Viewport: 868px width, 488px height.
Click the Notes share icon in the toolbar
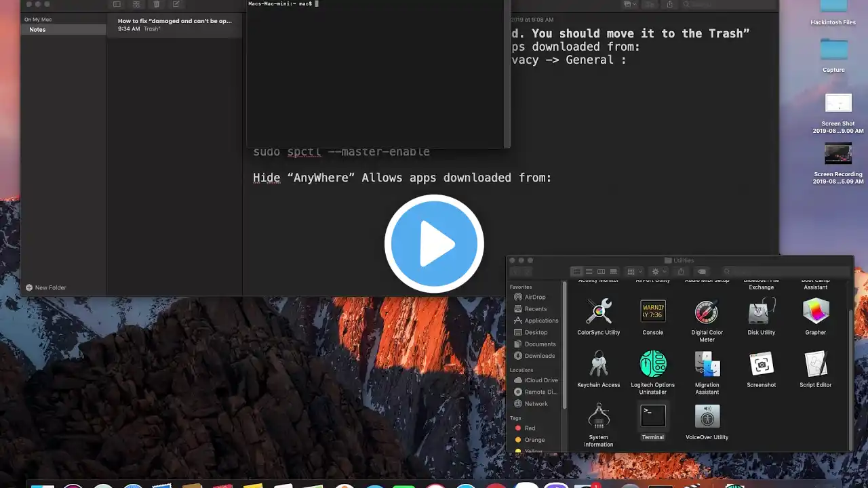[x=670, y=5]
